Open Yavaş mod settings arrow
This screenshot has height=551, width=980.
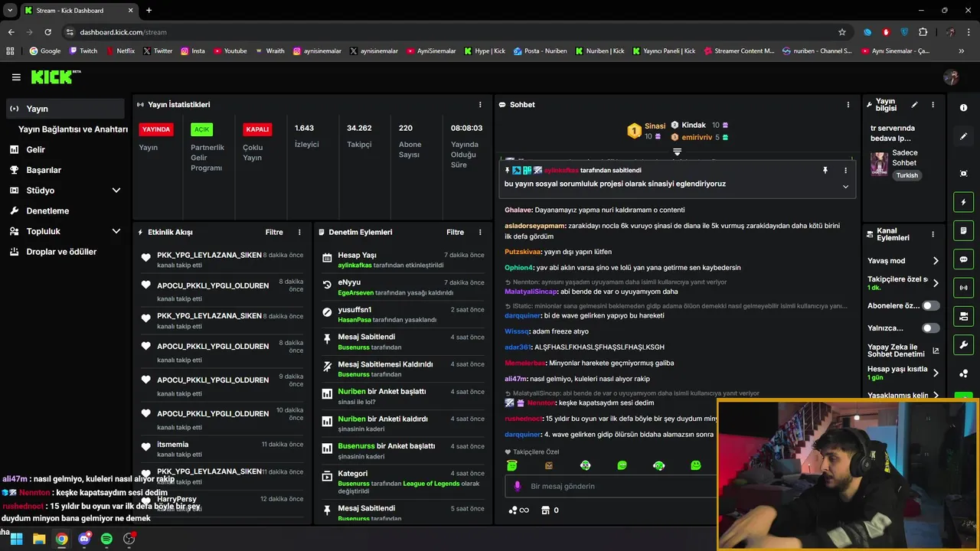click(936, 261)
